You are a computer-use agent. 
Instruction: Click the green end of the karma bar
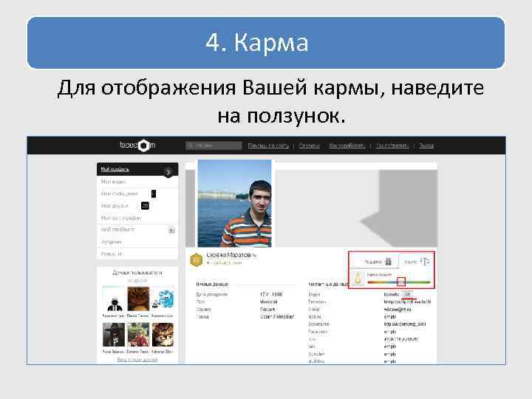pyautogui.click(x=427, y=282)
